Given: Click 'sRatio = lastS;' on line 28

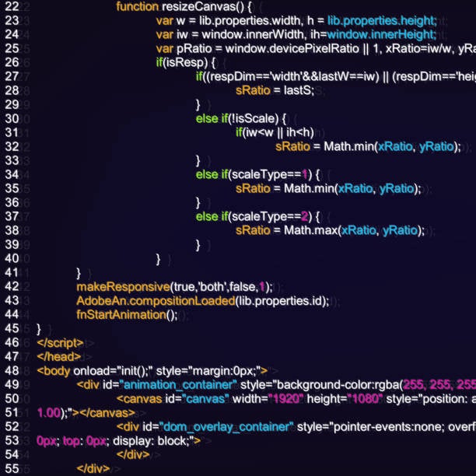Looking at the screenshot, I should (275, 90).
